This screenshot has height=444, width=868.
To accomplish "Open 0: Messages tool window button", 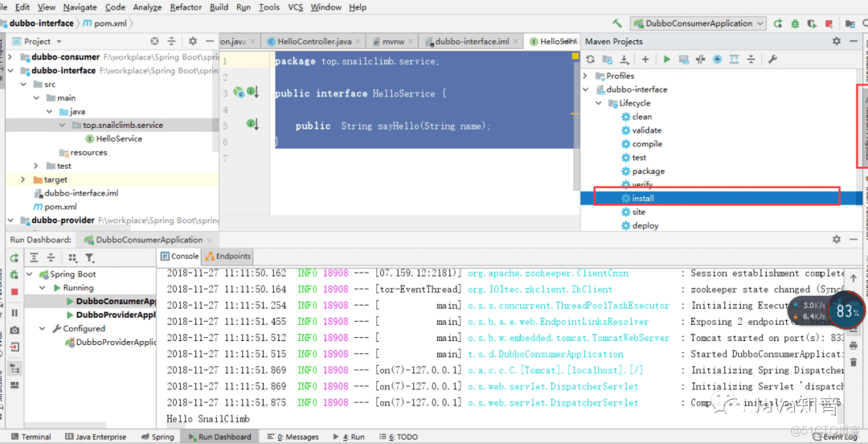I will pyautogui.click(x=293, y=437).
